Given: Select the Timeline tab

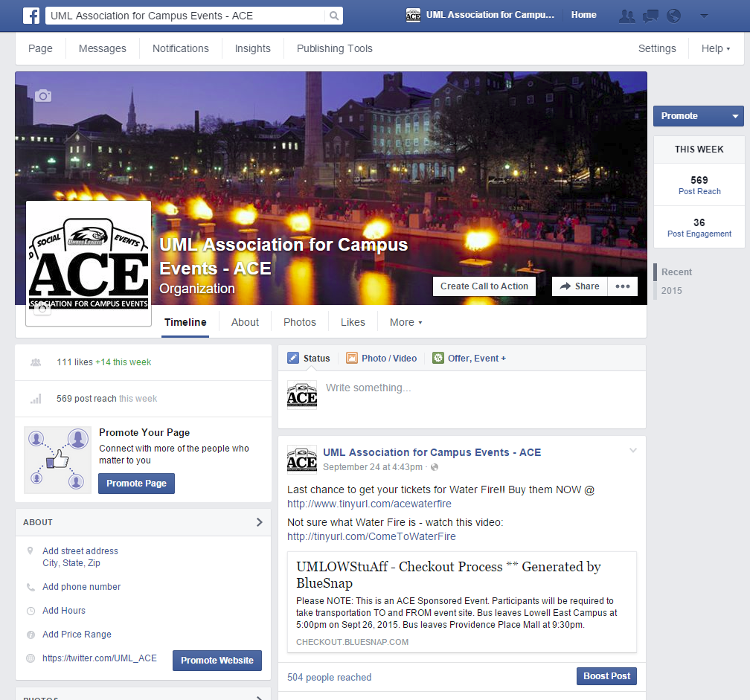Looking at the screenshot, I should pos(185,322).
